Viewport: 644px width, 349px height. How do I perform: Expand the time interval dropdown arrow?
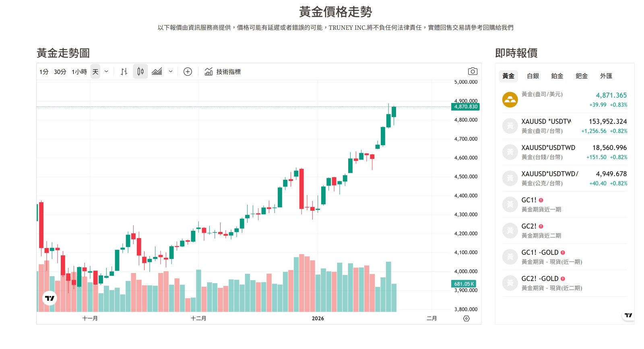click(106, 72)
